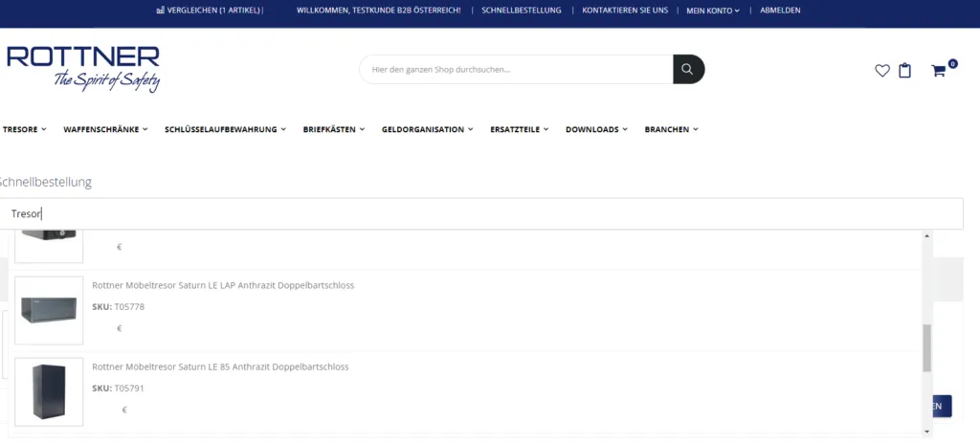Open the Mein Konto dropdown

pyautogui.click(x=712, y=11)
